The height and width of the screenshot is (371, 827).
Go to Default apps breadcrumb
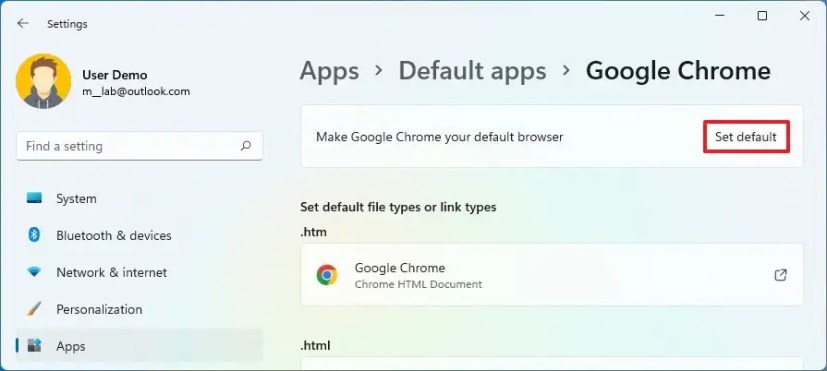pos(472,71)
